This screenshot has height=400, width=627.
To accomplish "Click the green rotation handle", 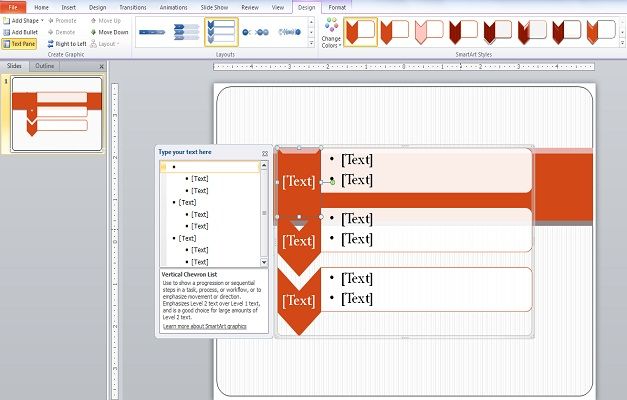I will click(x=332, y=182).
